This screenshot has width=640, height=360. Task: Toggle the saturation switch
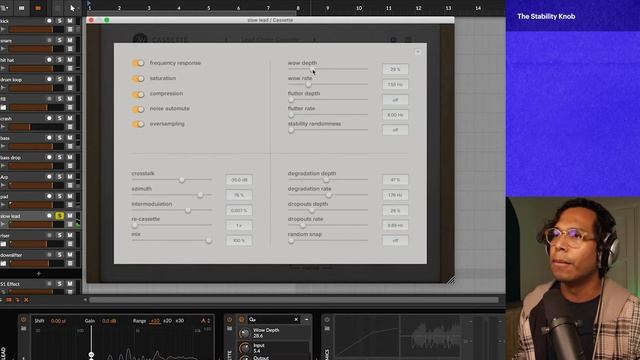pos(138,78)
